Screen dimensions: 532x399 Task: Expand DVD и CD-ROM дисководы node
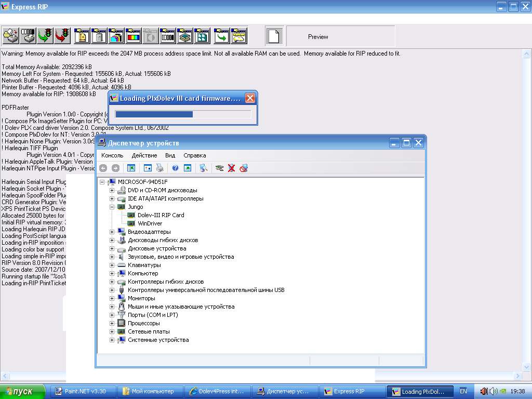click(112, 190)
